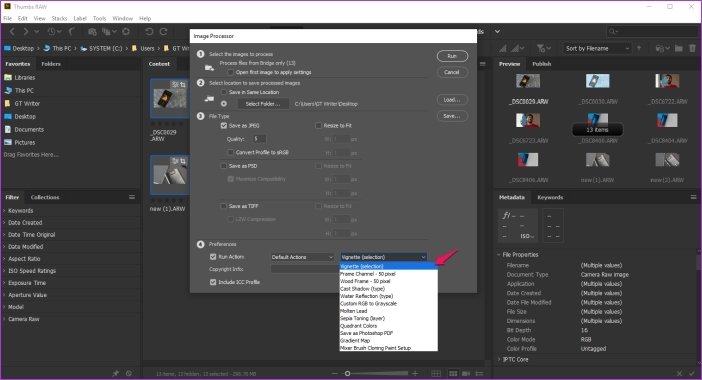Select the folder location radio button
The width and height of the screenshot is (702, 380).
(224, 104)
